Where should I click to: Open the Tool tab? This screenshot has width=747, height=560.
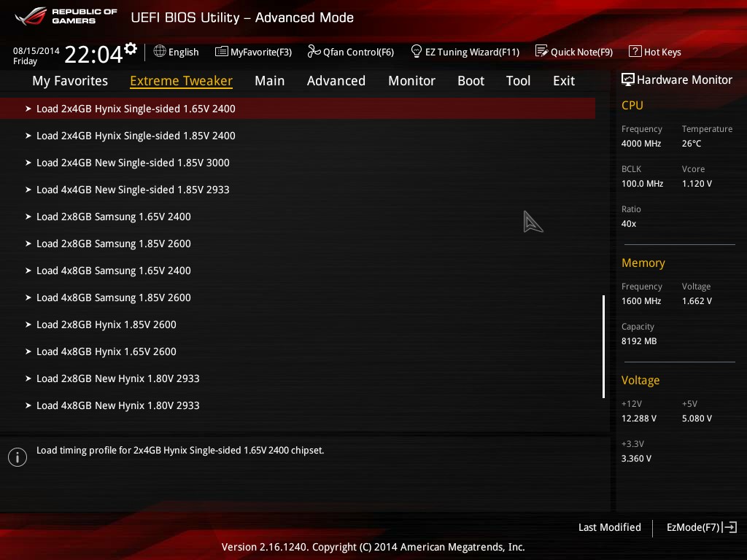(x=519, y=81)
